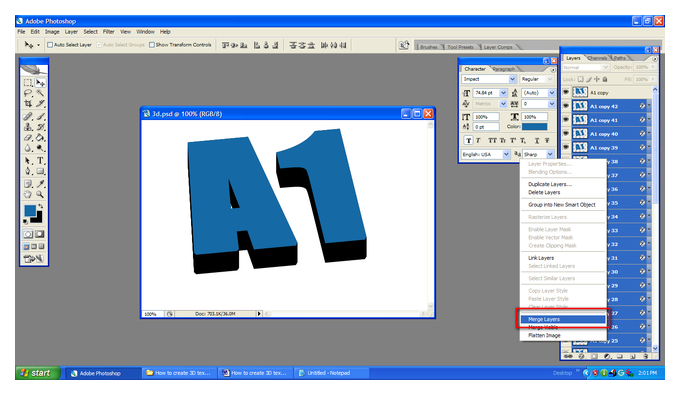Select the Rectangular Marquee tool
The height and width of the screenshot is (395, 680).
(28, 82)
